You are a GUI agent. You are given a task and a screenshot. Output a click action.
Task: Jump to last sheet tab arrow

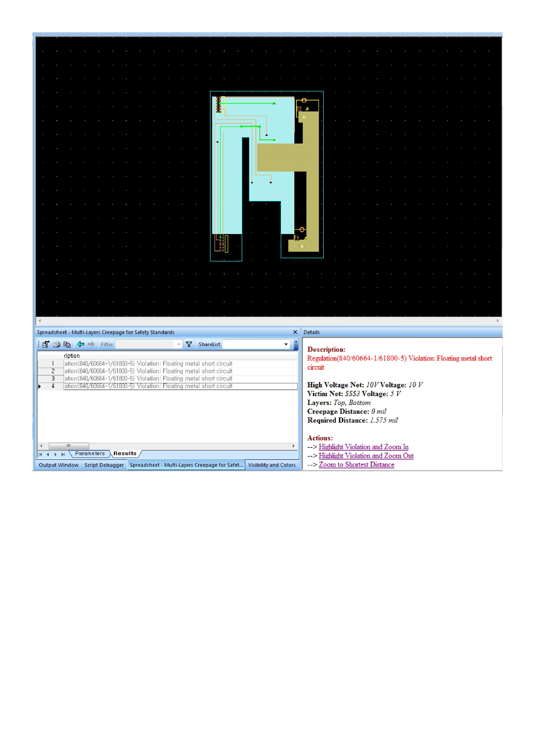tap(63, 454)
